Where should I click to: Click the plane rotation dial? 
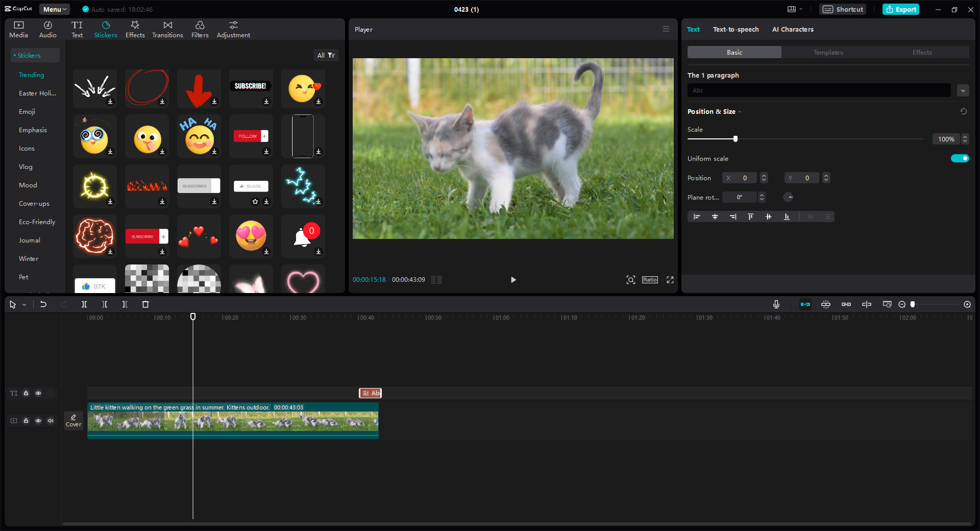pyautogui.click(x=788, y=197)
